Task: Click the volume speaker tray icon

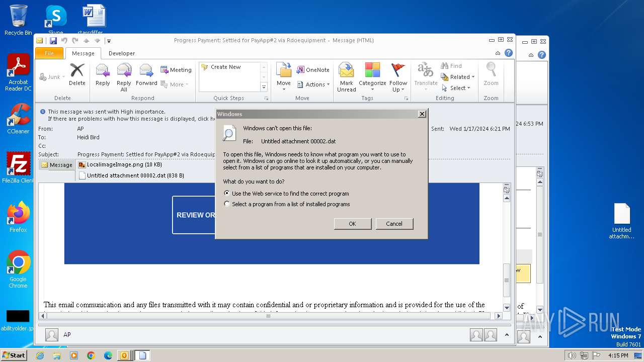Action: [x=572, y=355]
